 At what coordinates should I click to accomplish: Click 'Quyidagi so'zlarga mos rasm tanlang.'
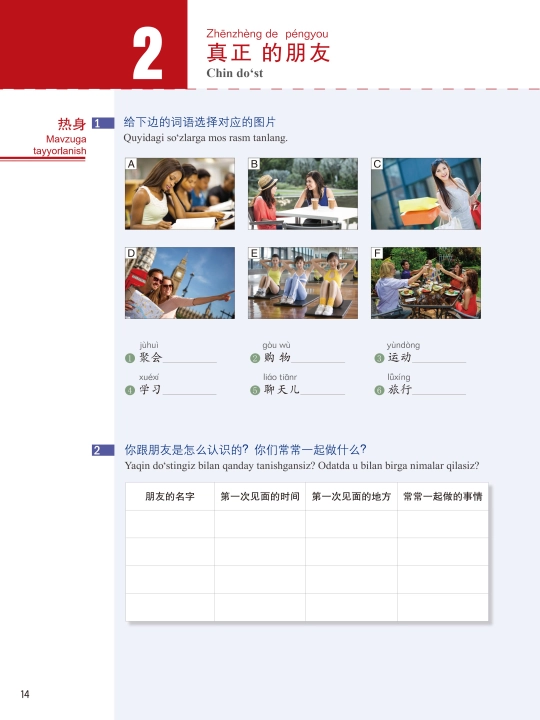[205, 138]
